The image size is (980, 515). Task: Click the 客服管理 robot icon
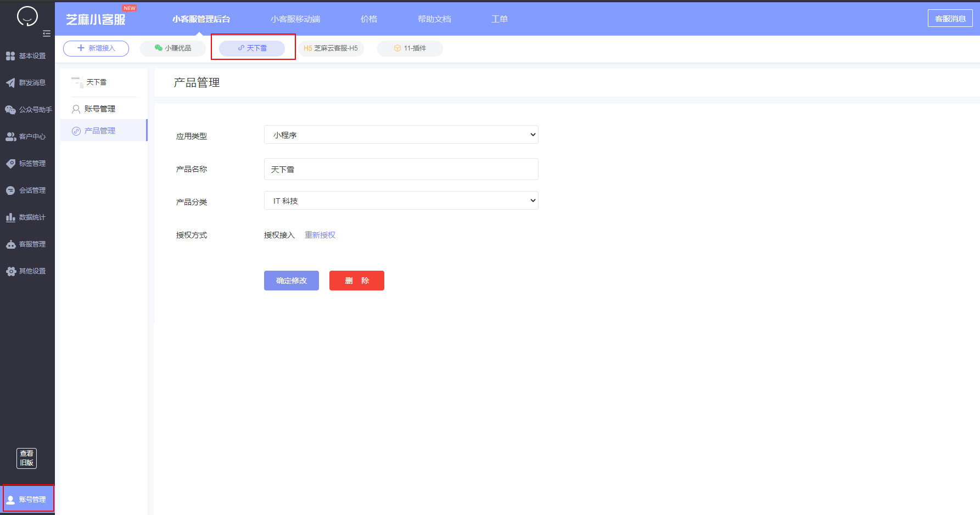click(x=10, y=244)
